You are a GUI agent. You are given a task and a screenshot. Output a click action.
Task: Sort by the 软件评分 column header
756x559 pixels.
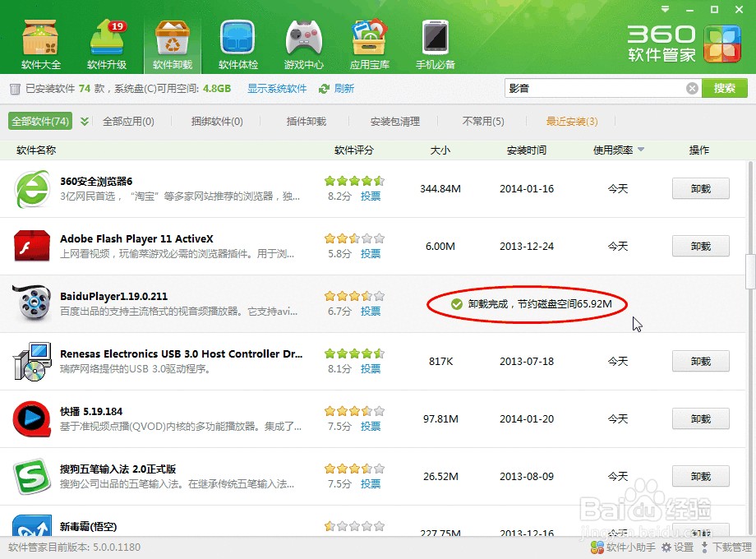coord(354,150)
